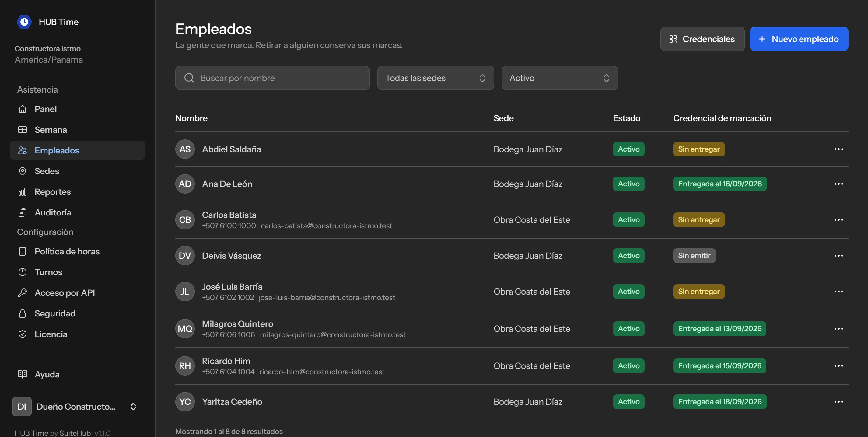Click the Nuevo empleado button
Screen dimensions: 868x437
(x=799, y=39)
